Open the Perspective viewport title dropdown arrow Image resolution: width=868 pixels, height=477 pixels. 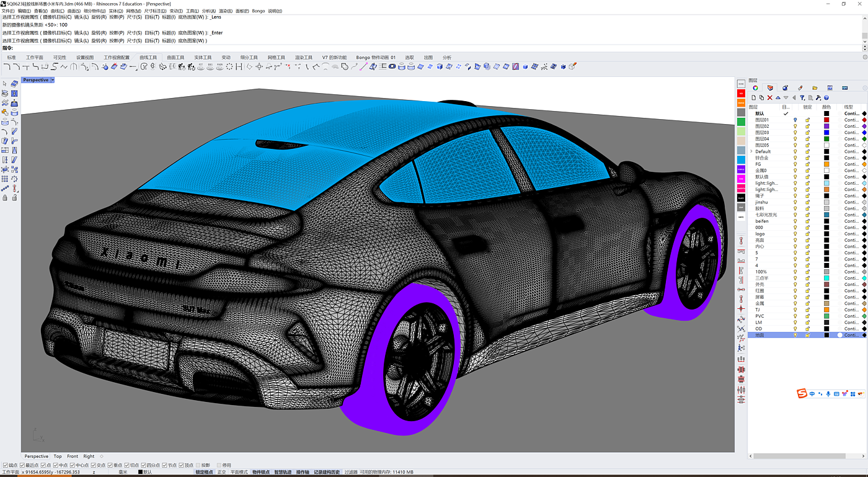pyautogui.click(x=53, y=80)
